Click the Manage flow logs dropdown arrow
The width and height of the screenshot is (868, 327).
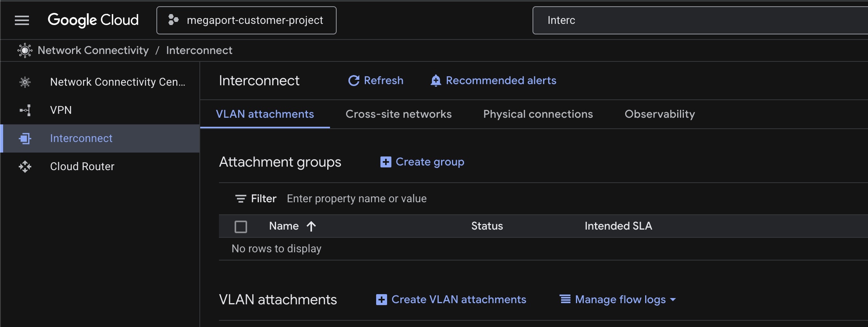click(673, 300)
